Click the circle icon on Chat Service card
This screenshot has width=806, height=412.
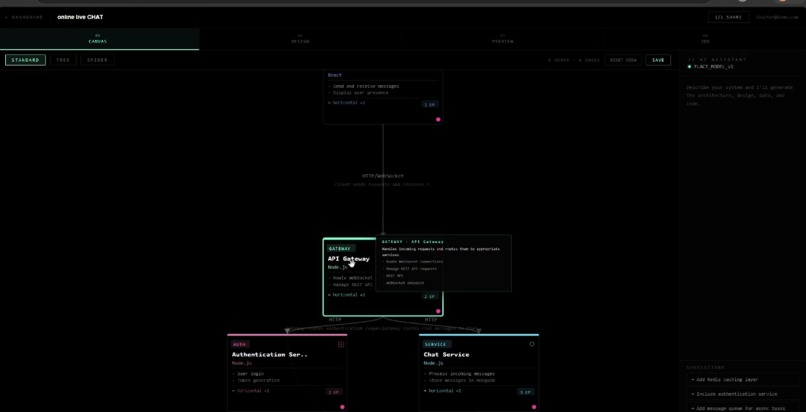point(532,344)
